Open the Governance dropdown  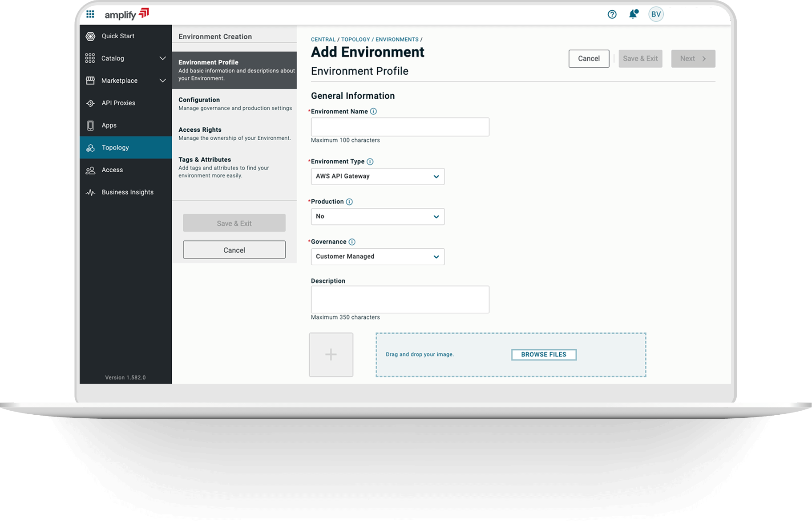(x=377, y=257)
